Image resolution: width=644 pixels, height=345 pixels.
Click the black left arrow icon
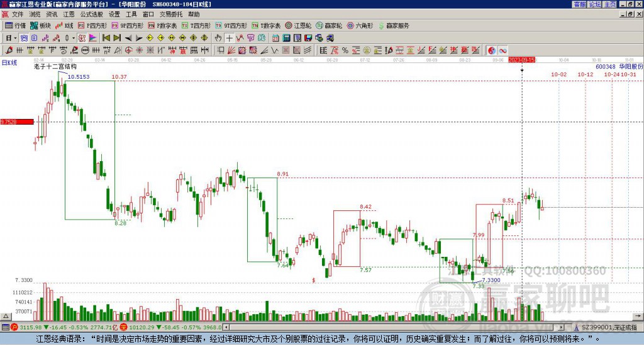pyautogui.click(x=128, y=38)
